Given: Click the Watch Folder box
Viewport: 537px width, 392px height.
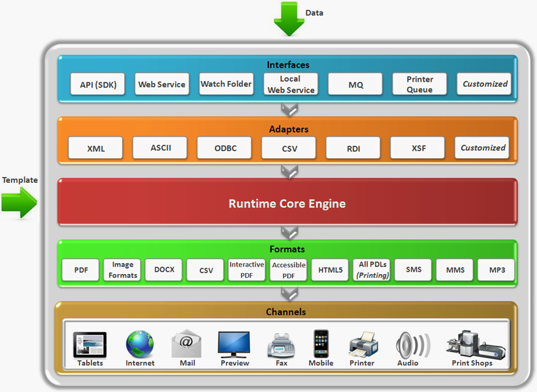Looking at the screenshot, I should [x=227, y=84].
